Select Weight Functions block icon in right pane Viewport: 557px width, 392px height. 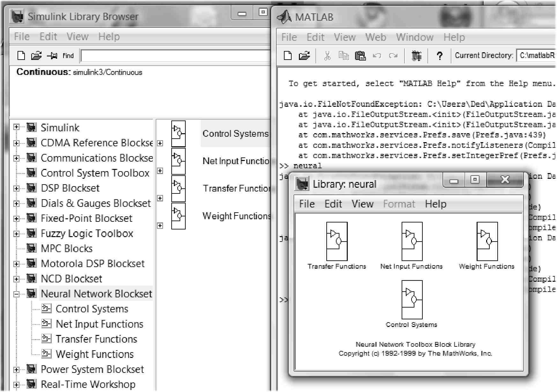point(178,216)
